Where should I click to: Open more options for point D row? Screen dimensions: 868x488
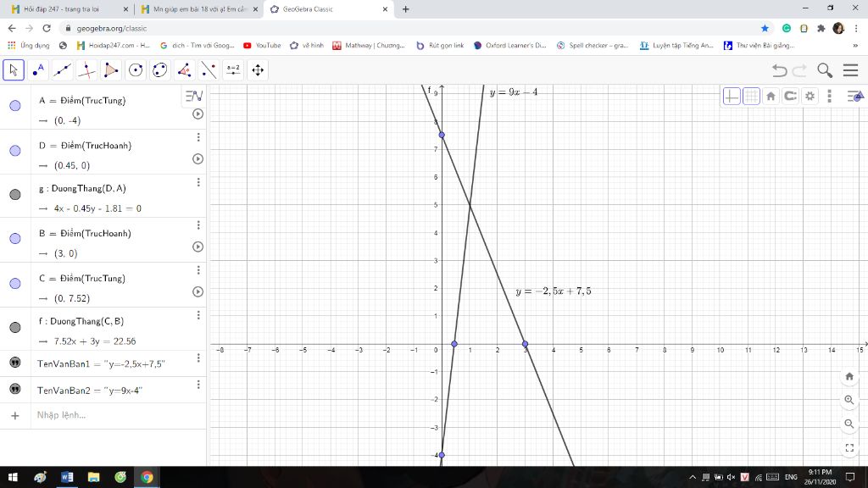198,137
